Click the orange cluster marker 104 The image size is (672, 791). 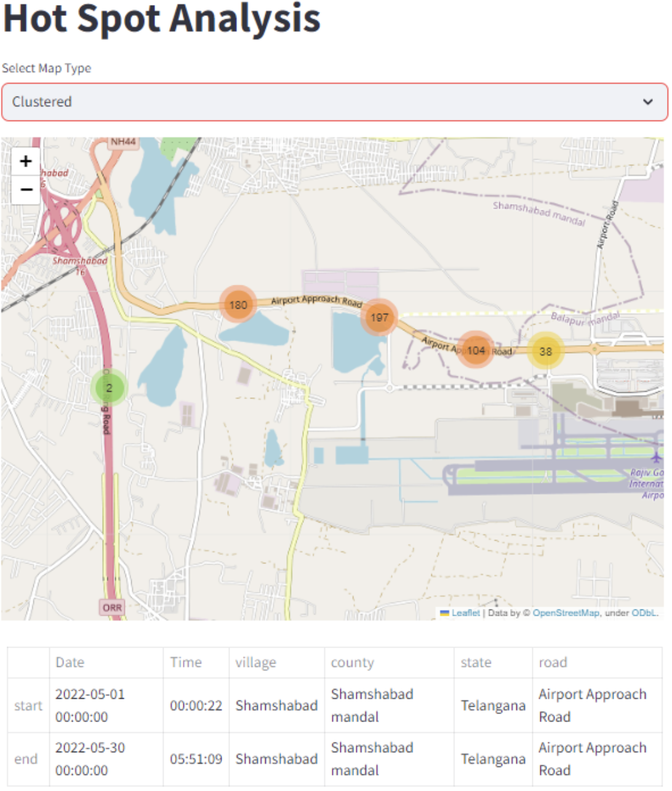pyautogui.click(x=476, y=350)
